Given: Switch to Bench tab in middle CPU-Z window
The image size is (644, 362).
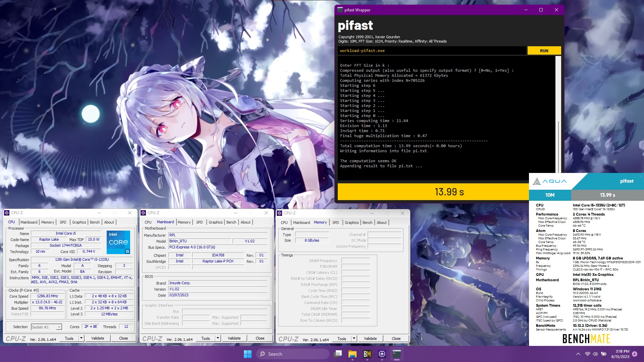Looking at the screenshot, I should [x=231, y=222].
